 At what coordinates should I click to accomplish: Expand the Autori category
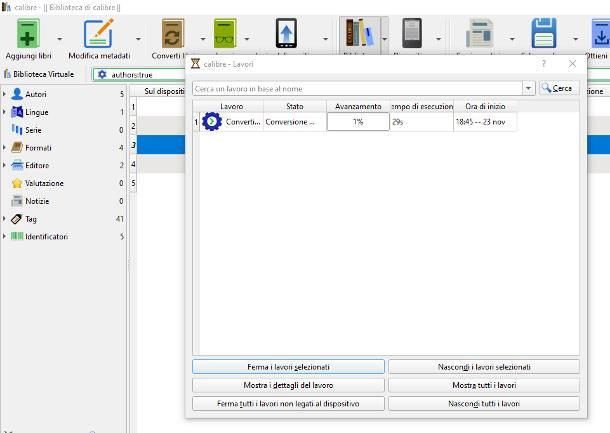point(4,94)
